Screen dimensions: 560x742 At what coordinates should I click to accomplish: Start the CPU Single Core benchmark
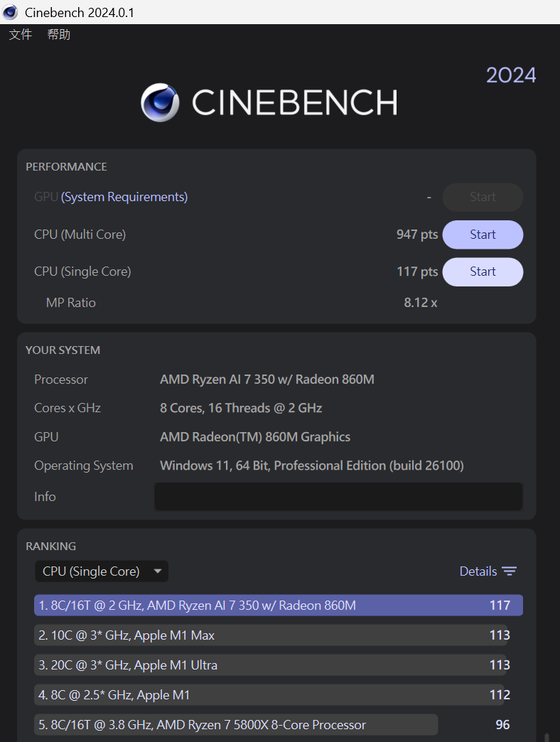483,271
